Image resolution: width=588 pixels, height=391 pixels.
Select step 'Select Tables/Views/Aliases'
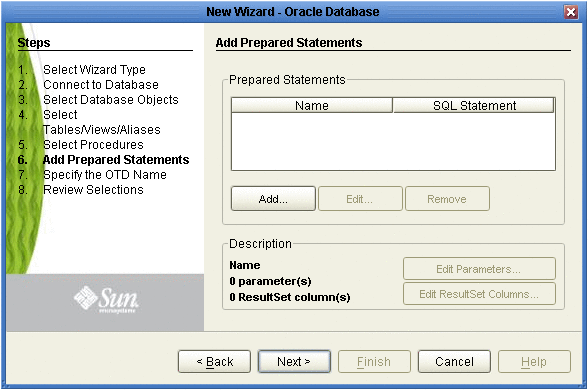(102, 122)
